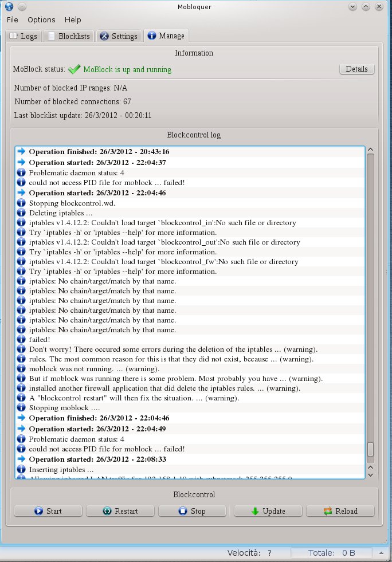This screenshot has height=562, width=392.
Task: Select the Manage tab
Action: pos(166,36)
